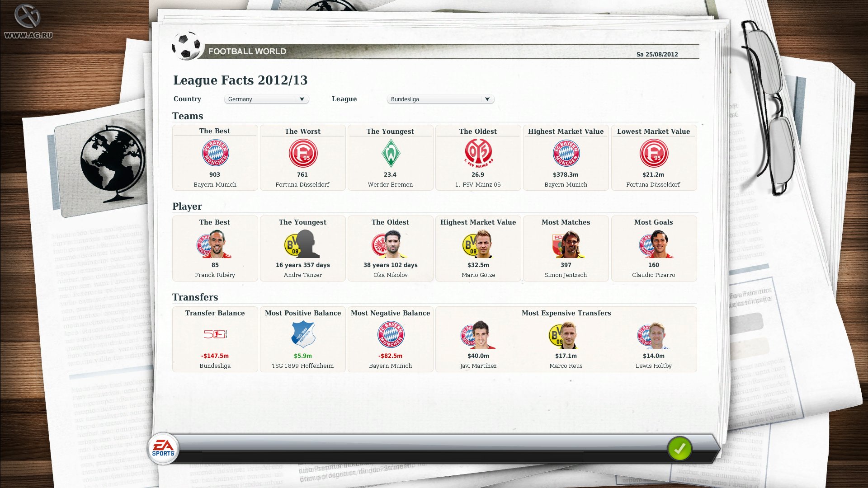This screenshot has width=868, height=488.
Task: Select Javi Martínez's transfer portrait
Action: tap(478, 335)
